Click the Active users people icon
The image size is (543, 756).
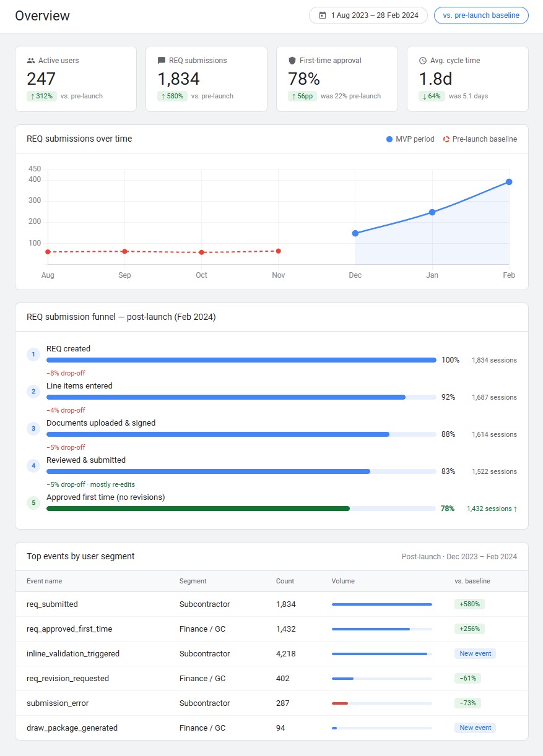pyautogui.click(x=31, y=61)
